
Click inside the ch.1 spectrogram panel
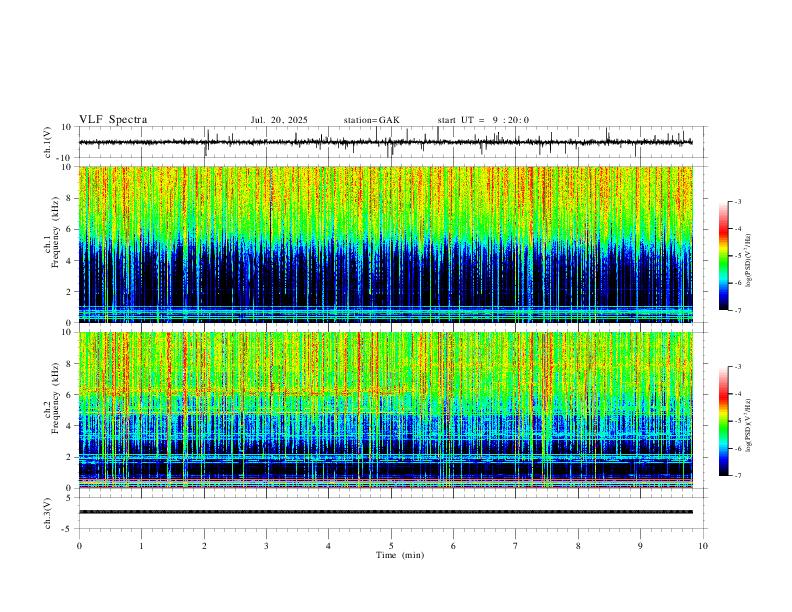pos(385,244)
